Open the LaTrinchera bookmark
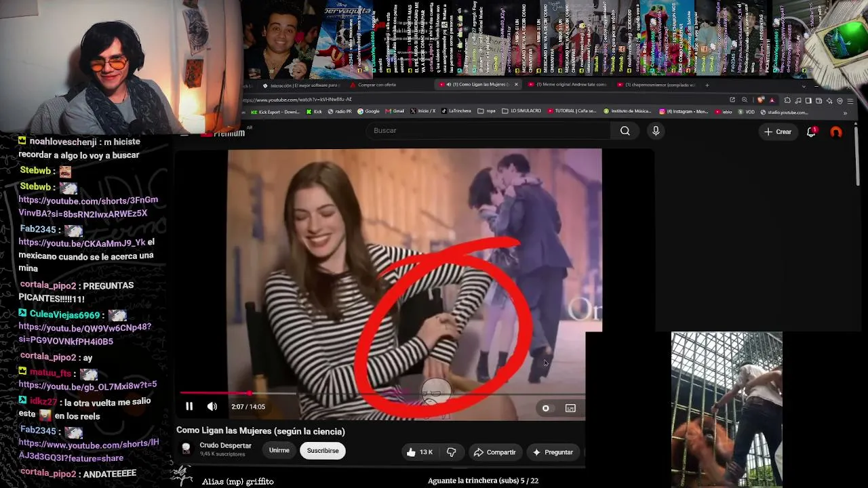The image size is (868, 488). tap(456, 111)
